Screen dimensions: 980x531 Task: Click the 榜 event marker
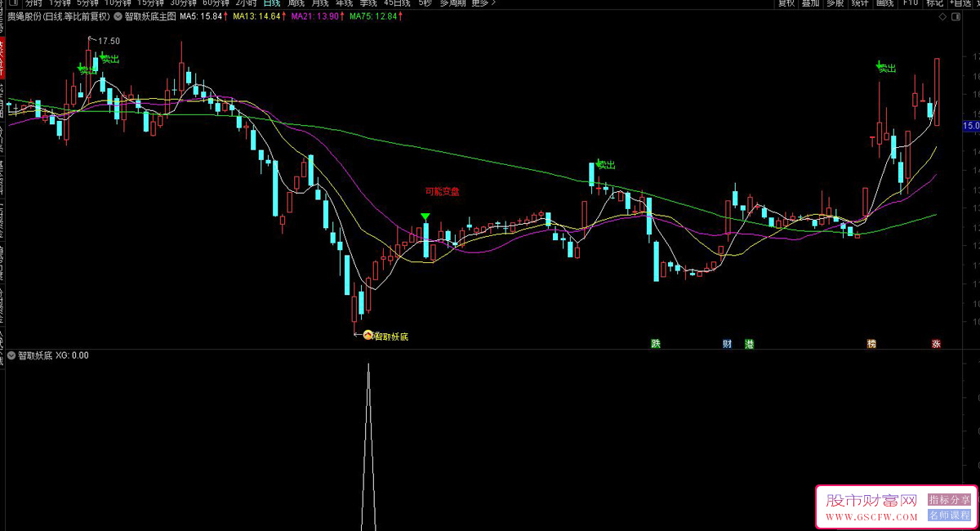(872, 344)
